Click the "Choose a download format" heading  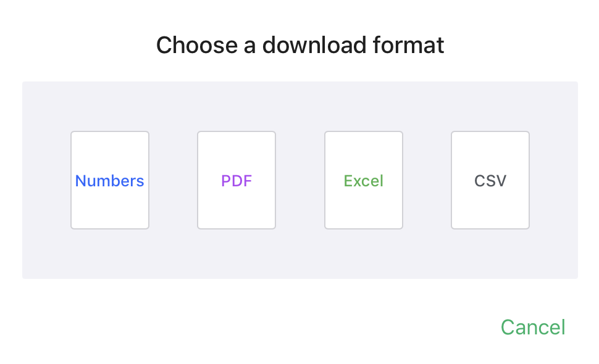300,45
